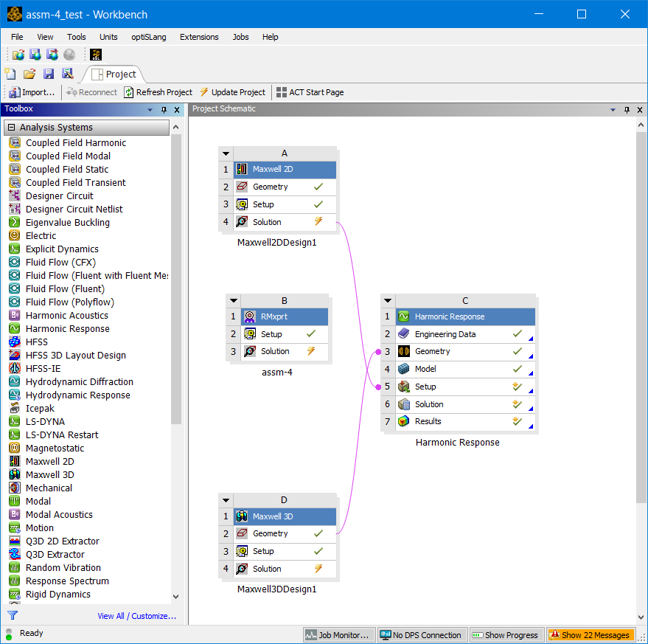Viewport: 648px width, 644px height.
Task: Open the ACT Start Page
Action: 310,92
